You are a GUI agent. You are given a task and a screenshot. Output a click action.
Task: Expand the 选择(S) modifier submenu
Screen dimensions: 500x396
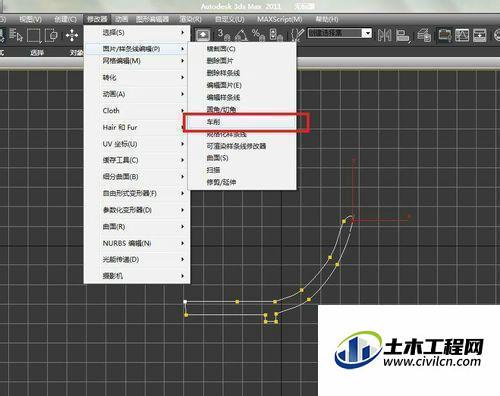tap(137, 32)
